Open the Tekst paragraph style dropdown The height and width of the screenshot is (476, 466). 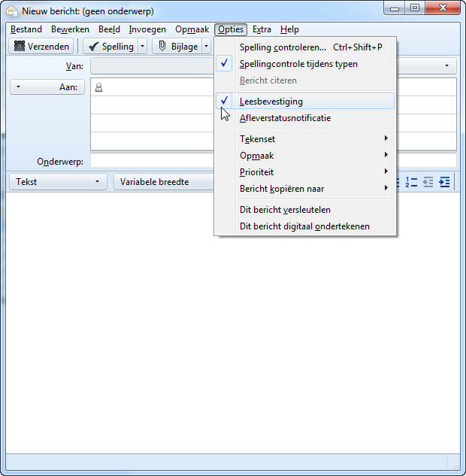[x=58, y=182]
